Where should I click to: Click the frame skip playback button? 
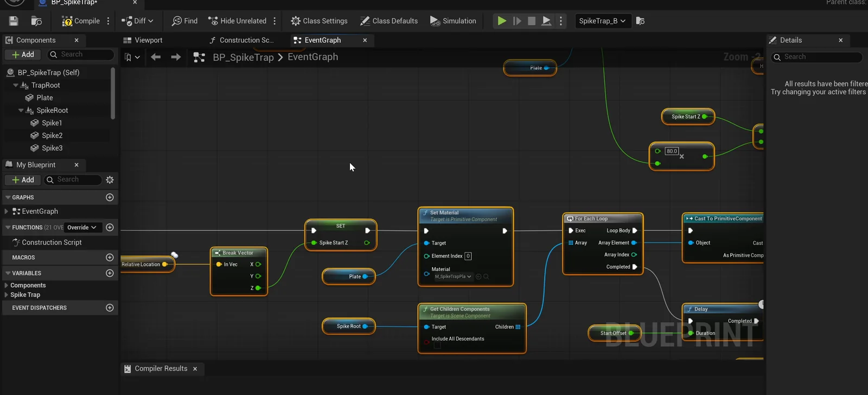517,21
